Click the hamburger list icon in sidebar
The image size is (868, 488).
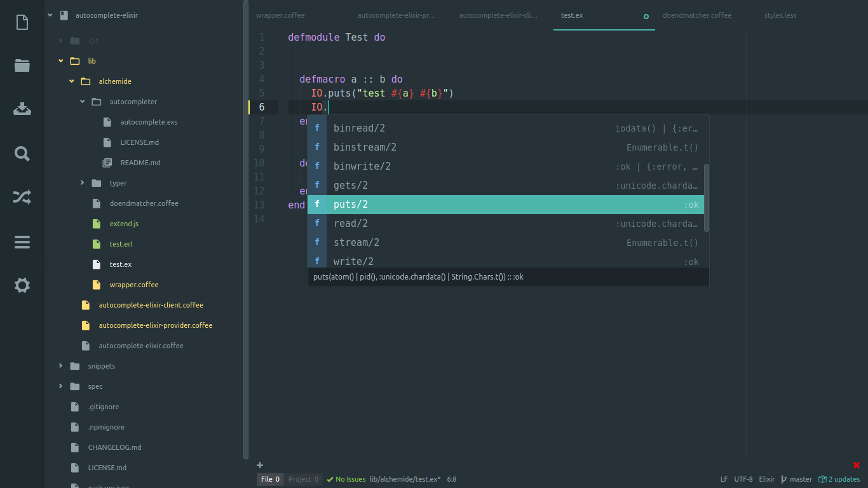pyautogui.click(x=22, y=241)
